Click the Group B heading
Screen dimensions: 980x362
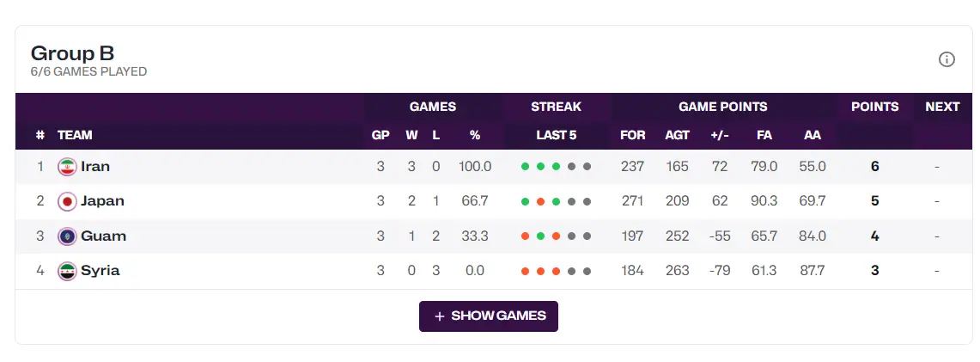click(72, 53)
